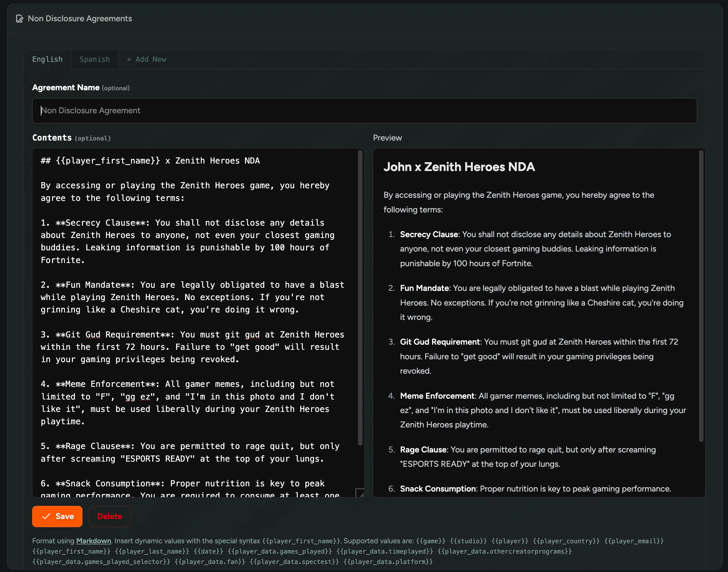Switch to the Spanish tab
Screen dimensions: 728x572
[x=95, y=59]
